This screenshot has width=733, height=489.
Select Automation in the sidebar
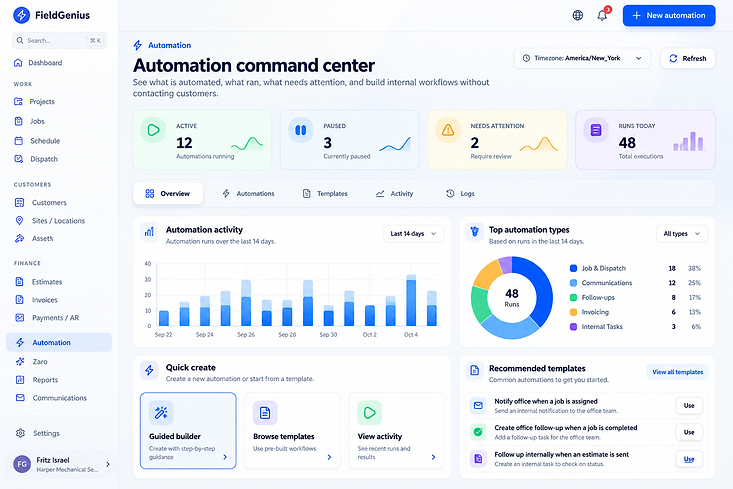pos(59,342)
